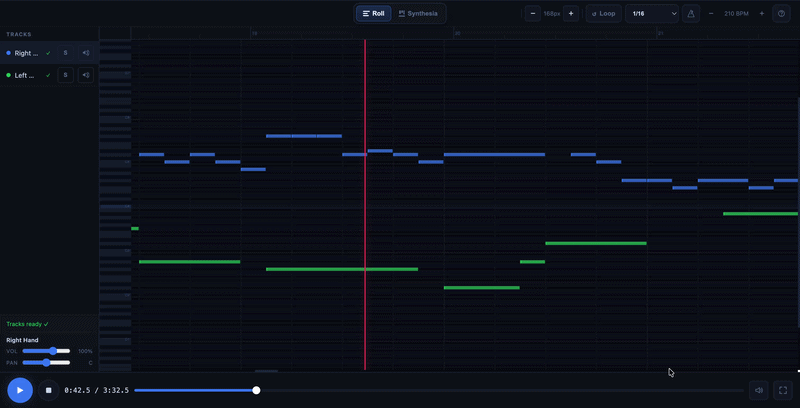This screenshot has height=408, width=800.
Task: Open the help question mark icon
Action: click(782, 14)
